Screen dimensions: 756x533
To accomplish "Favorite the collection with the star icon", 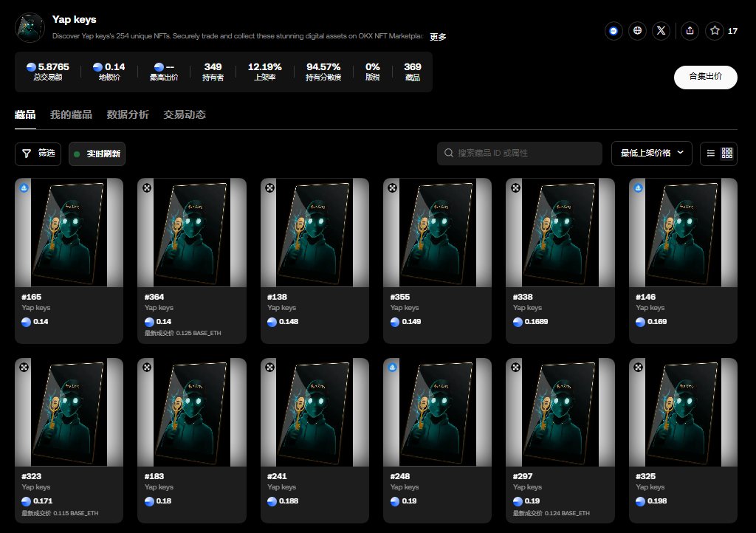I will pyautogui.click(x=715, y=31).
